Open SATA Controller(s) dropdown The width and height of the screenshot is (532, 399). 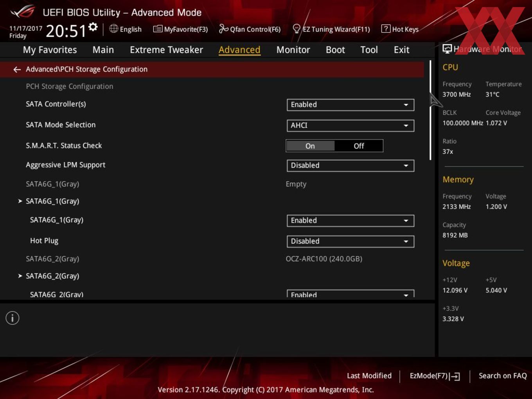[350, 105]
